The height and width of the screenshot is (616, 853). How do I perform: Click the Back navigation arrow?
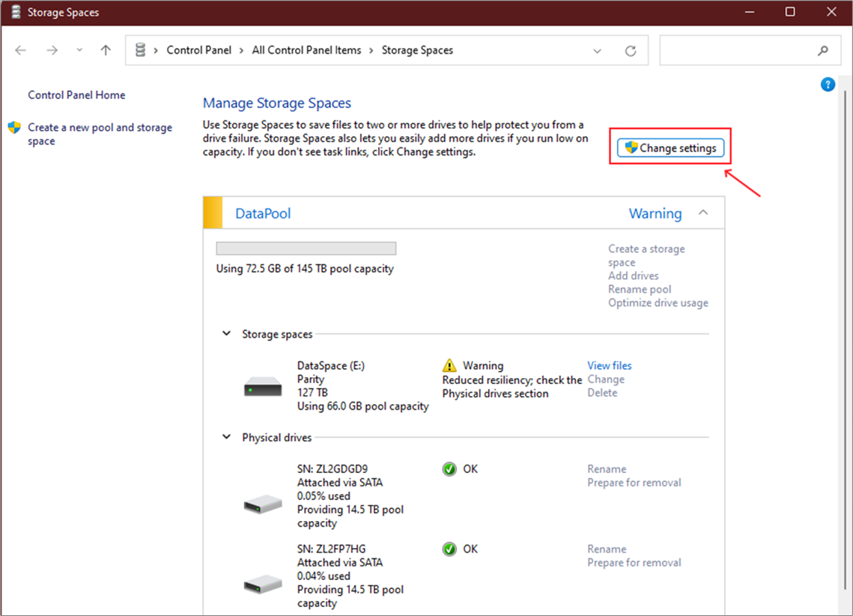pyautogui.click(x=21, y=51)
